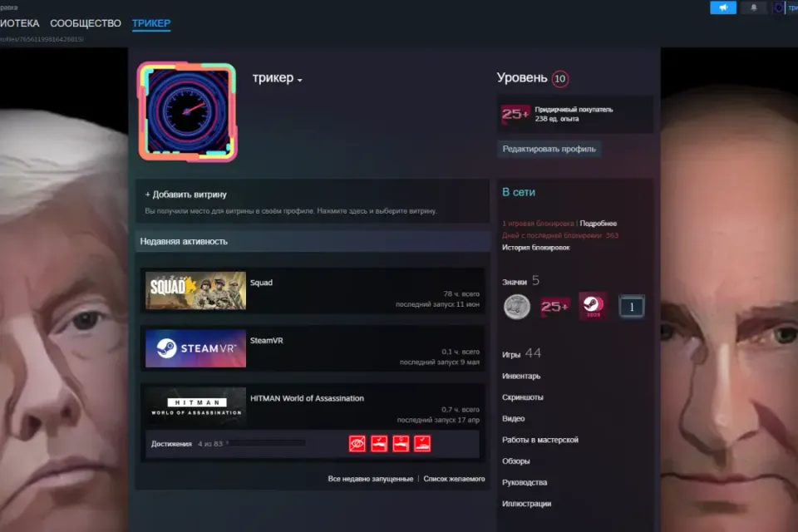
Task: Click the silver coin badge icon
Action: [x=516, y=307]
